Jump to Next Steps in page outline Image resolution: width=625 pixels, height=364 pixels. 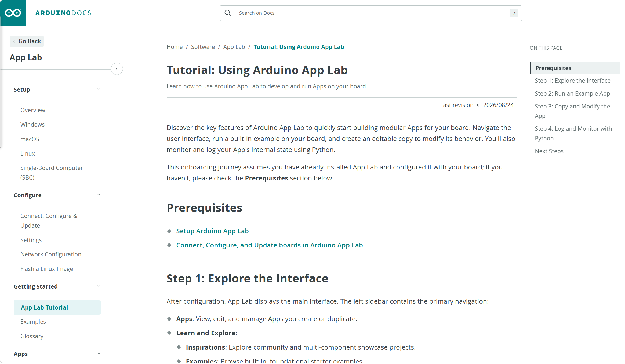pyautogui.click(x=549, y=151)
